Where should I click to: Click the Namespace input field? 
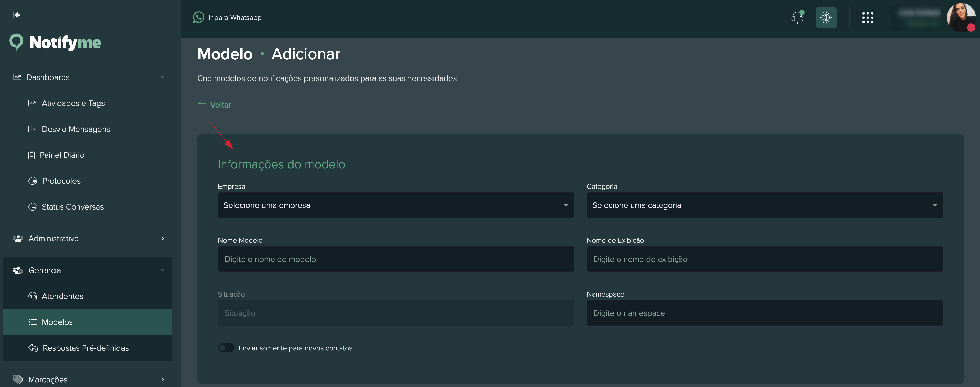764,313
